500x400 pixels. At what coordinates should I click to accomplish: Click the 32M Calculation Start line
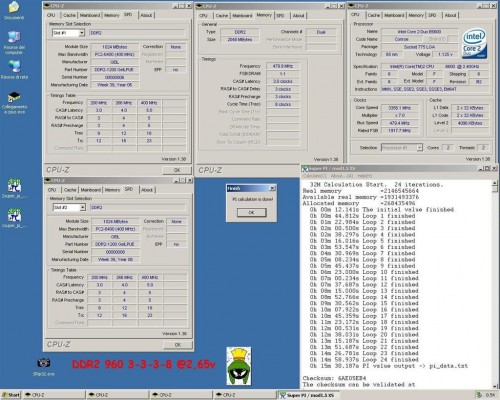376,184
